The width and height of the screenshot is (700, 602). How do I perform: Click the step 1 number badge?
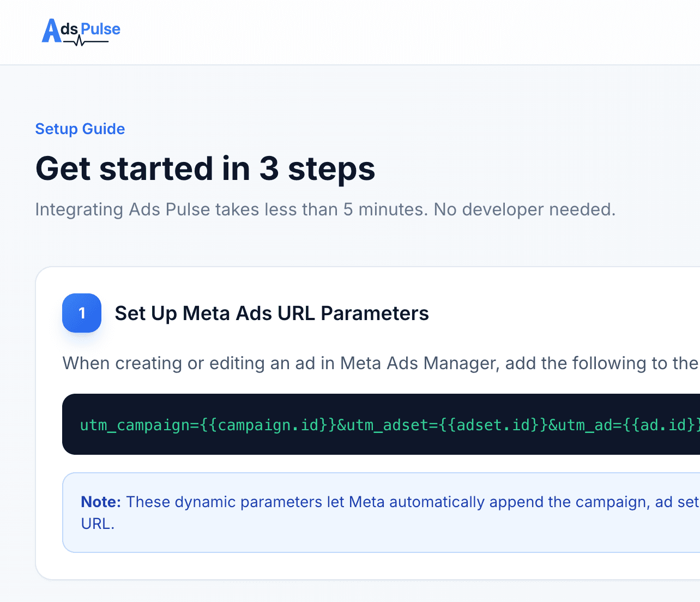(82, 313)
